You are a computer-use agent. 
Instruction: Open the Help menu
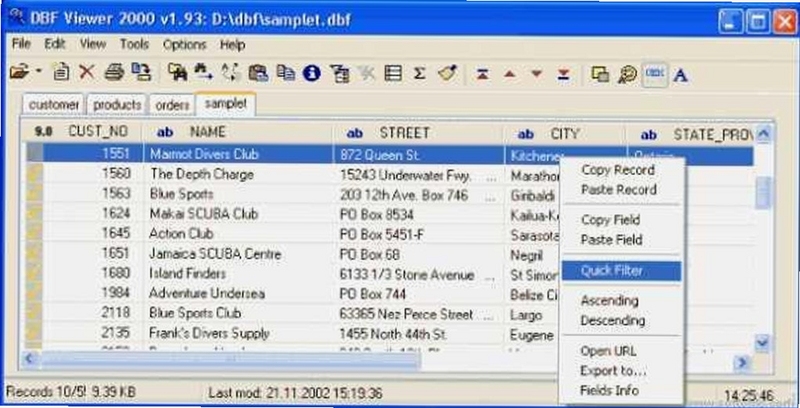tap(232, 45)
